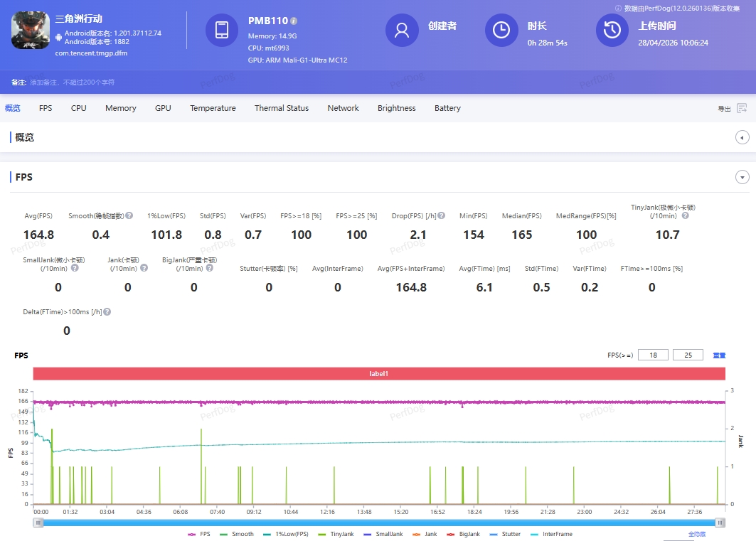The height and width of the screenshot is (541, 756).
Task: Collapse the FPS section with arrow
Action: pyautogui.click(x=742, y=177)
